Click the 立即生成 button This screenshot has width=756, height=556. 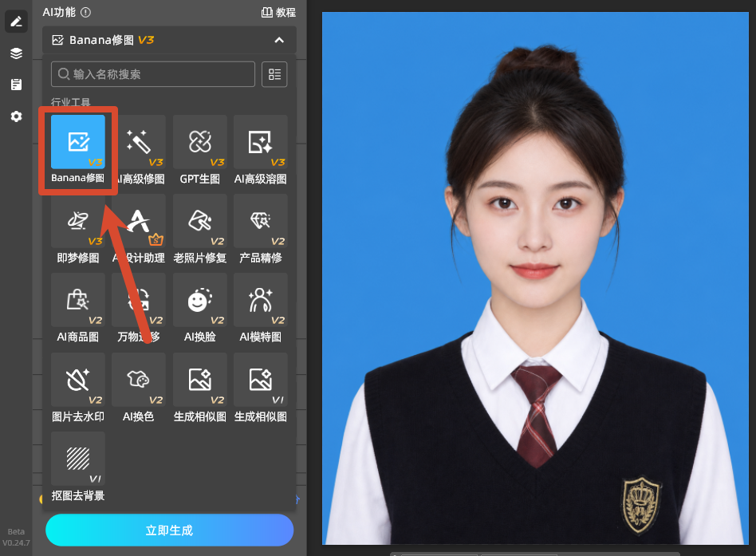coord(169,530)
